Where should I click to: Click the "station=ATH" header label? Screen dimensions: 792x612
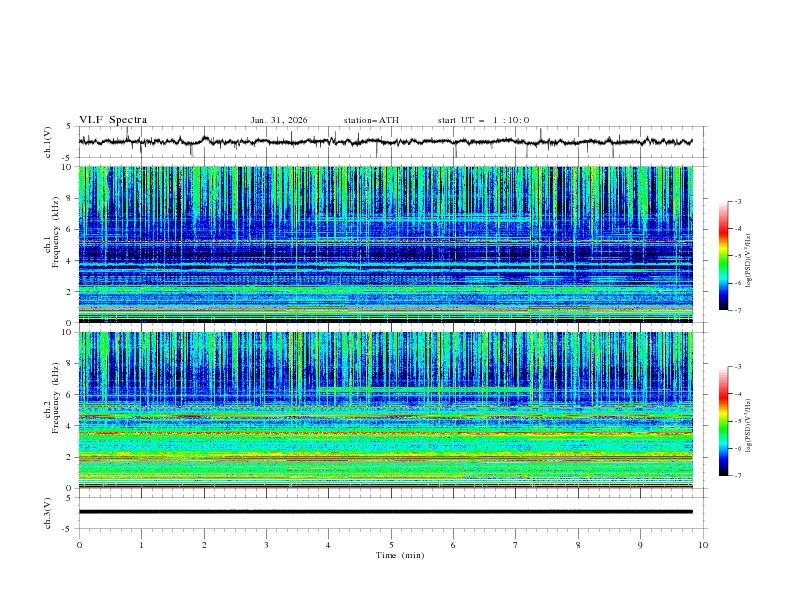371,120
